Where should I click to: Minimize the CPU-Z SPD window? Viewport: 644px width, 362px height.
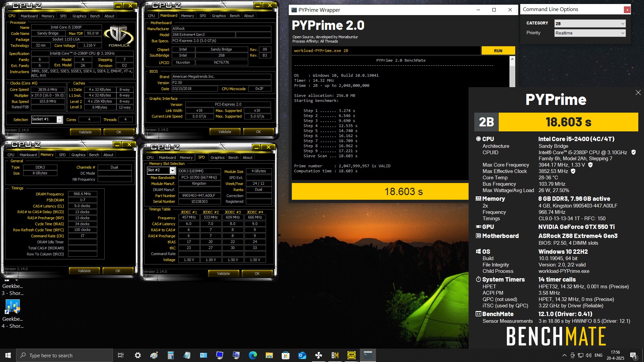[256, 147]
